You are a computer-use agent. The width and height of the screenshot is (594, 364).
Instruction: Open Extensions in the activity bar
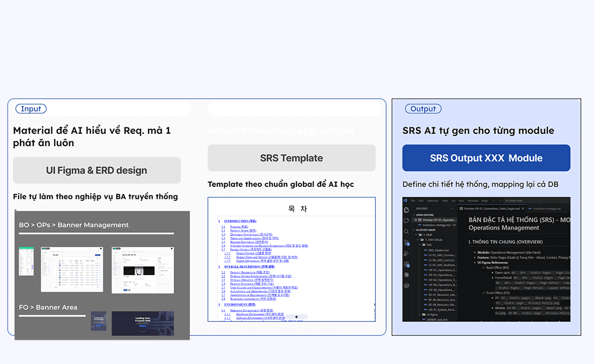tap(407, 264)
